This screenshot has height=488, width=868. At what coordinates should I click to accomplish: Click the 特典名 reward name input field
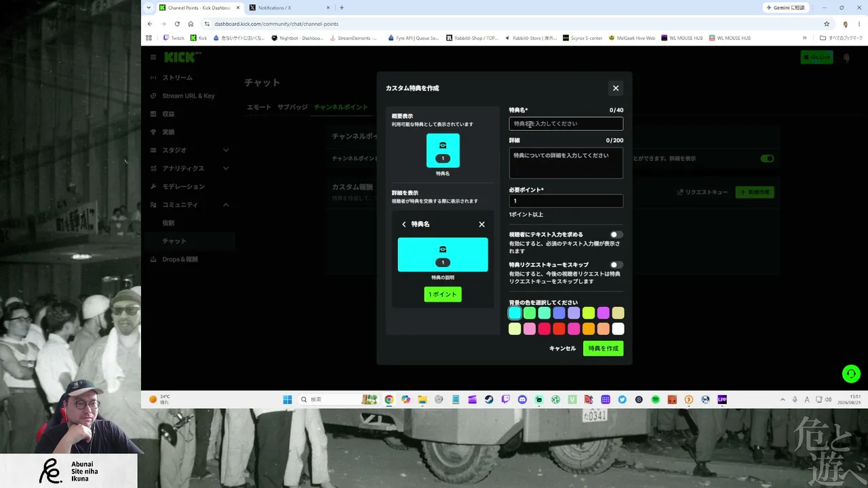click(566, 124)
